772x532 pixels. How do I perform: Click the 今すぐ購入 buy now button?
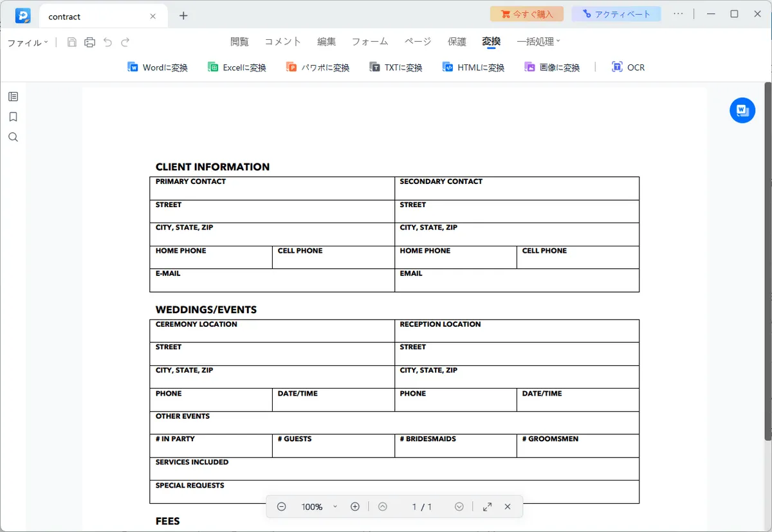(527, 14)
